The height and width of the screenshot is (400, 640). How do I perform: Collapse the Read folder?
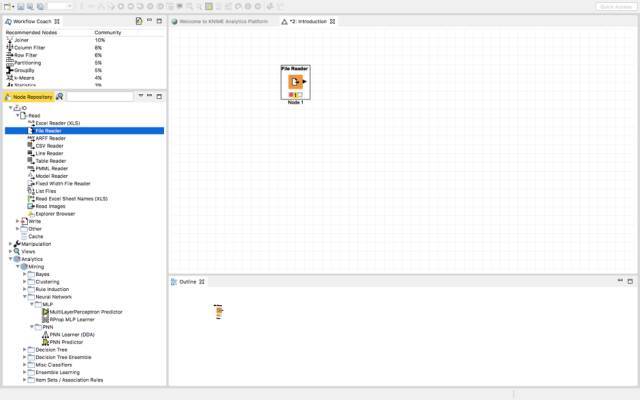(18, 116)
